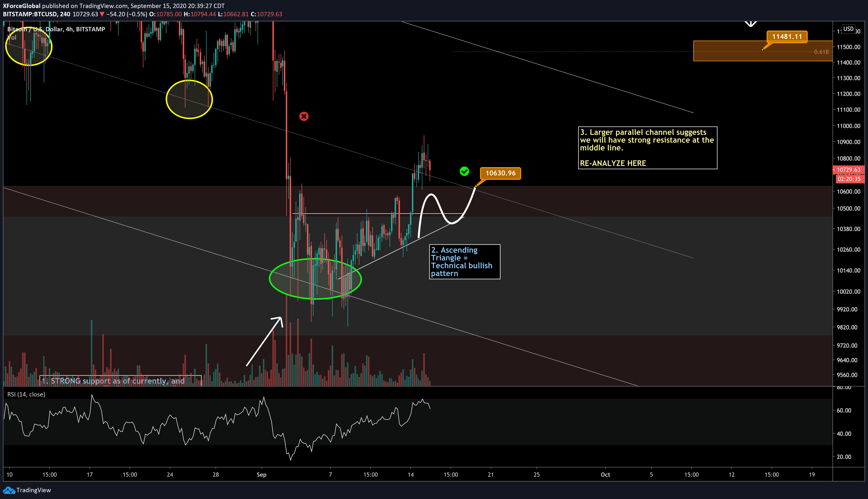The width and height of the screenshot is (868, 499).
Task: Click the Sep date label on time axis
Action: coord(261,475)
